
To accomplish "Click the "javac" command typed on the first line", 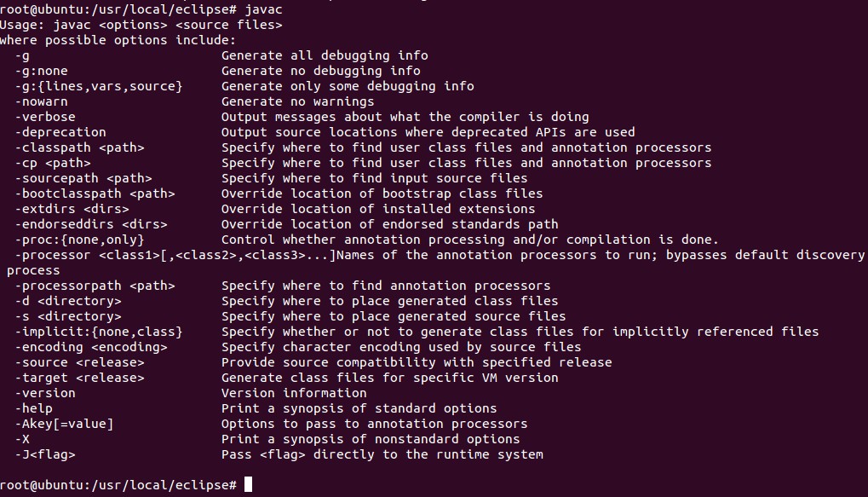I will pos(263,9).
